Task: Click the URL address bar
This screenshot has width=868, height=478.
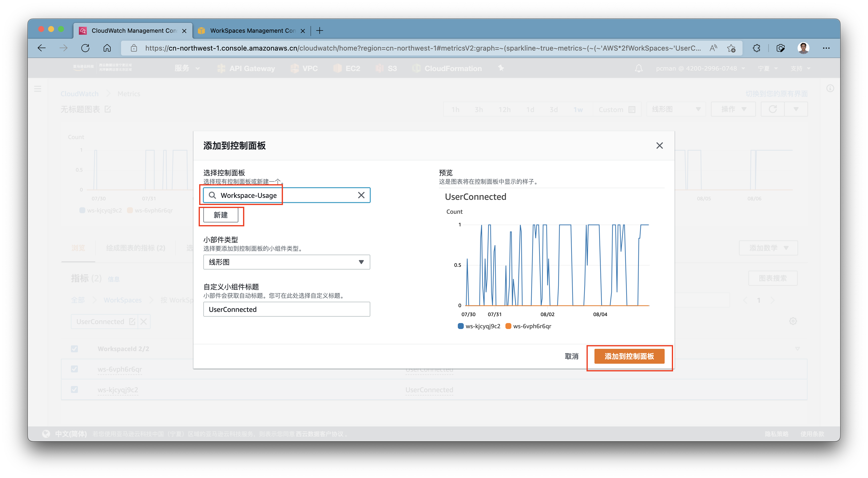Action: 423,48
